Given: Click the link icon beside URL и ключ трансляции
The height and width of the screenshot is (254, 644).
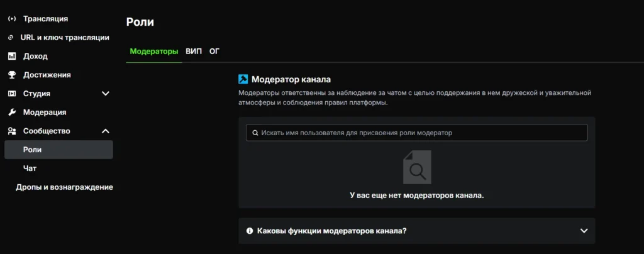Looking at the screenshot, I should coord(11,38).
